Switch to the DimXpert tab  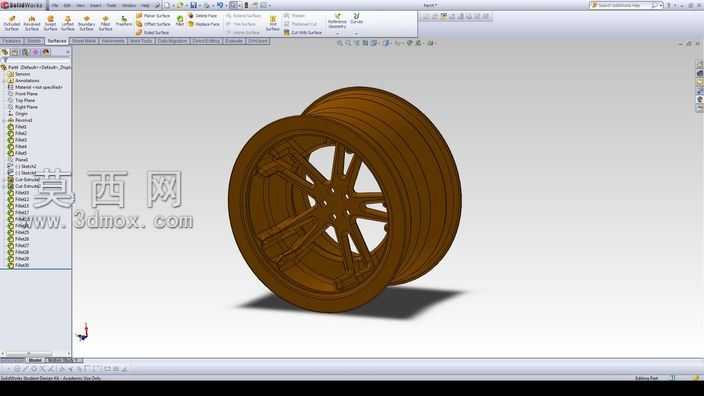[258, 41]
